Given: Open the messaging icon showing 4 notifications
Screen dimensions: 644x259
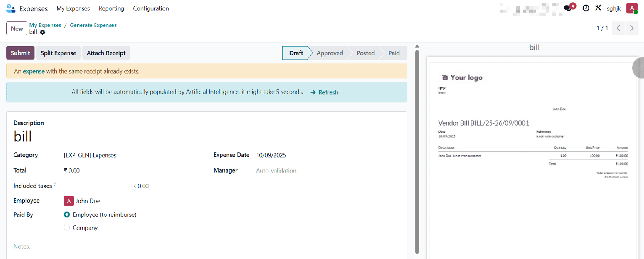Looking at the screenshot, I should [567, 8].
